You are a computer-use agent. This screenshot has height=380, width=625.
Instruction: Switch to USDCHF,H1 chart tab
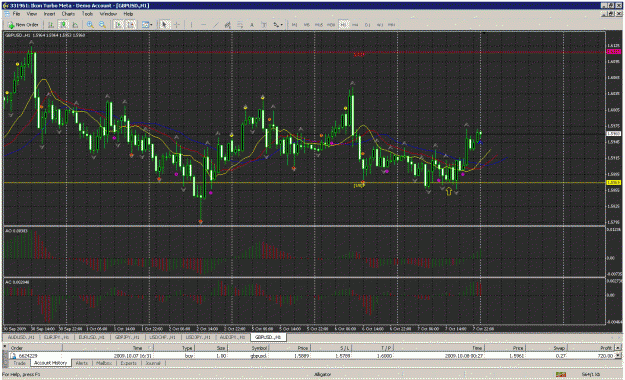tap(163, 337)
